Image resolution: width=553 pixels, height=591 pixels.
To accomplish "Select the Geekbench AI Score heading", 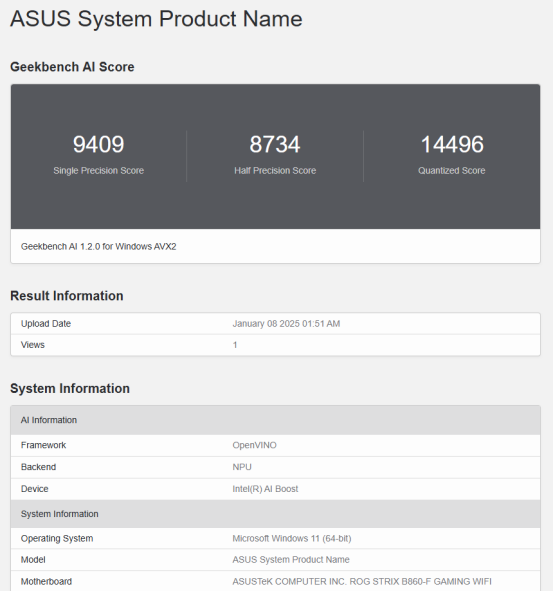I will pyautogui.click(x=72, y=67).
